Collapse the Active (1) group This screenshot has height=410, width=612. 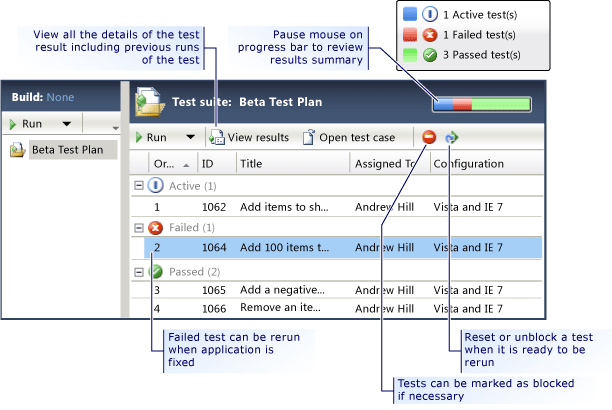pos(139,185)
